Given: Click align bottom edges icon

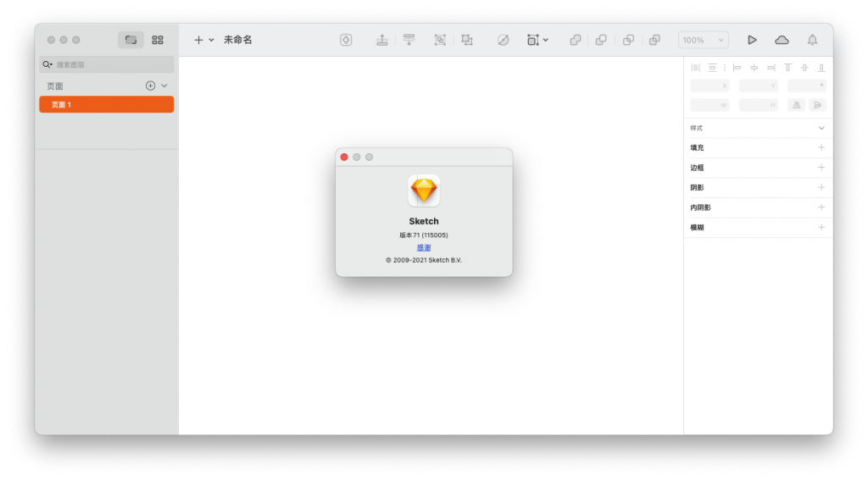Looking at the screenshot, I should pos(821,68).
